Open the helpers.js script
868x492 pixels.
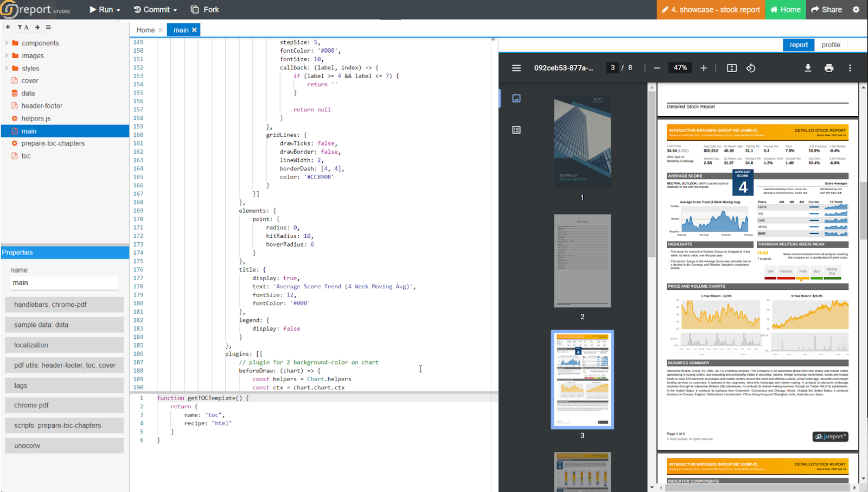click(36, 118)
